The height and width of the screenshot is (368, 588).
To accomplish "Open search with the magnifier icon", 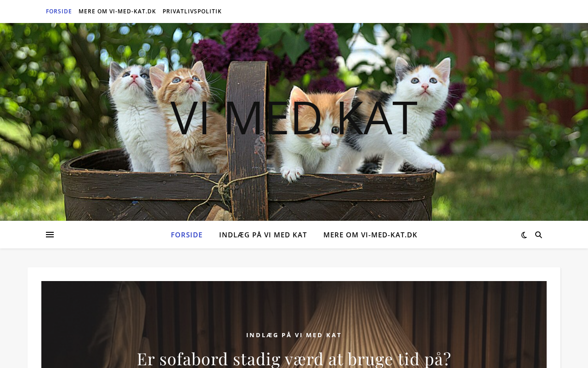I will tap(538, 235).
